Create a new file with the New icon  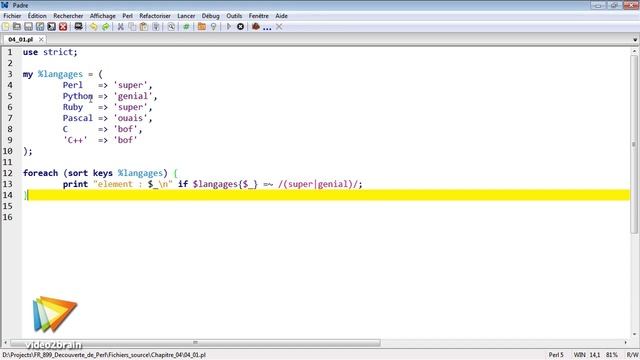[6, 27]
